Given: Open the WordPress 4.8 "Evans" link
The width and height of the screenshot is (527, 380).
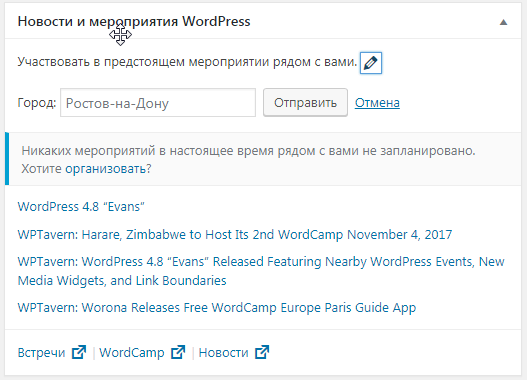Looking at the screenshot, I should 81,207.
